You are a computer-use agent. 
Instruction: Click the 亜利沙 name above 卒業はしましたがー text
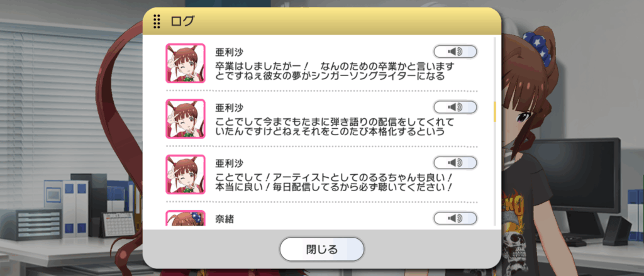point(229,52)
